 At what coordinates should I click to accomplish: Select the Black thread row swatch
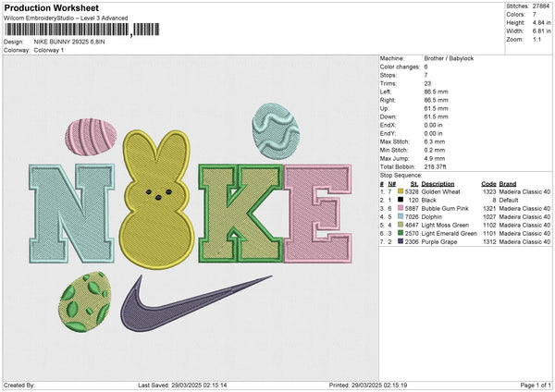click(401, 200)
